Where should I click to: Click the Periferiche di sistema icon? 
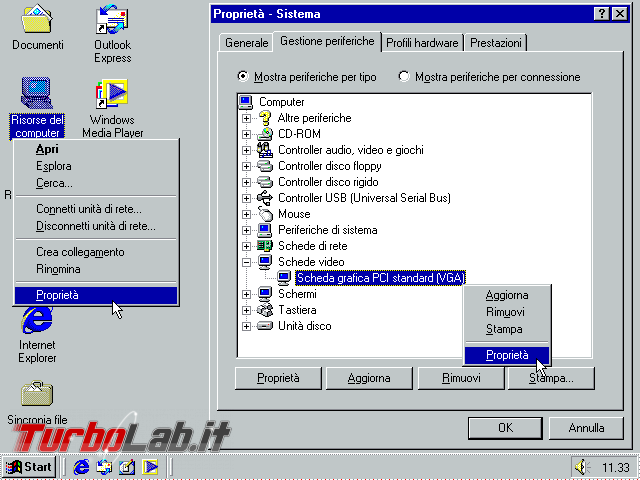click(x=264, y=230)
